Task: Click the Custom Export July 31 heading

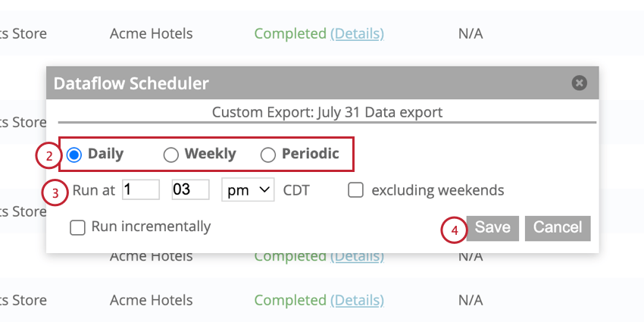Action: pyautogui.click(x=327, y=112)
